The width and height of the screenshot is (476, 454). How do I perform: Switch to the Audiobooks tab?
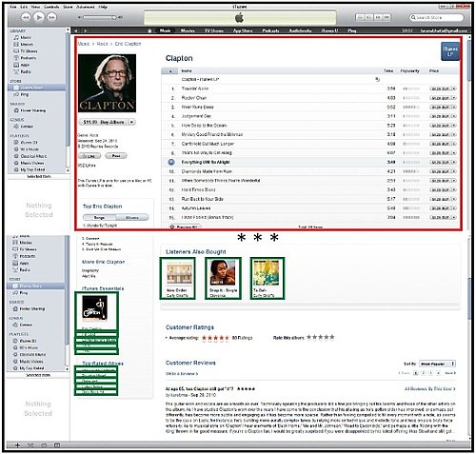click(300, 30)
